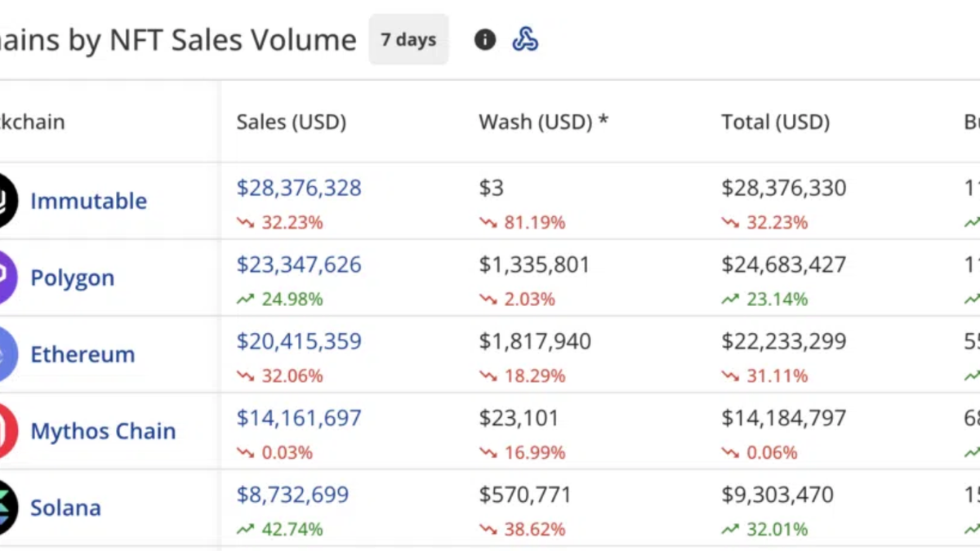Click Immutable sales value $28,376,328
The image size is (980, 551).
(x=299, y=188)
